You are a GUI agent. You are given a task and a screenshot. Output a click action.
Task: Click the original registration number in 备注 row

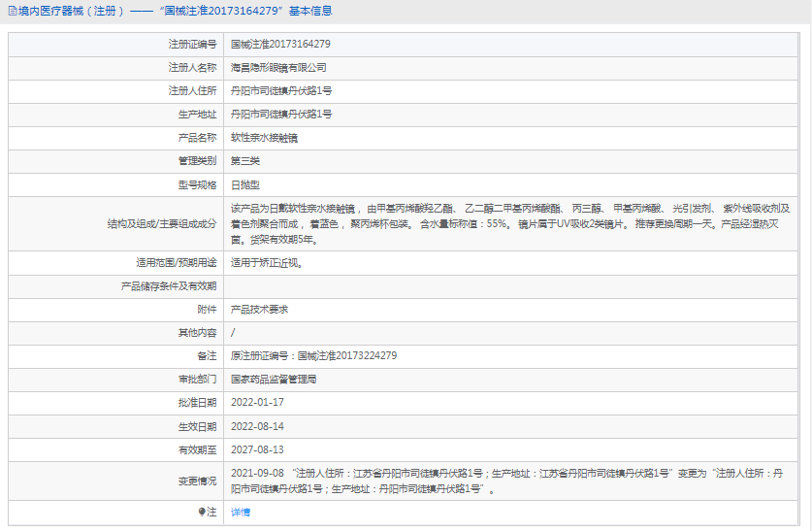(313, 356)
